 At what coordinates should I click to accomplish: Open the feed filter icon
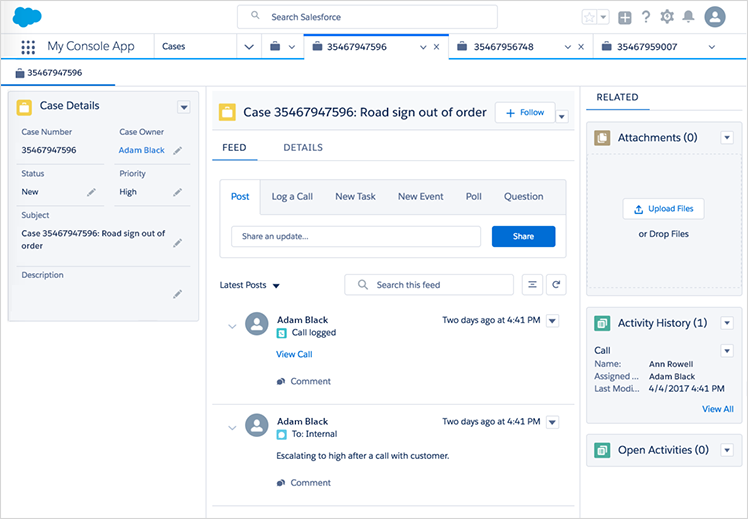tap(532, 285)
